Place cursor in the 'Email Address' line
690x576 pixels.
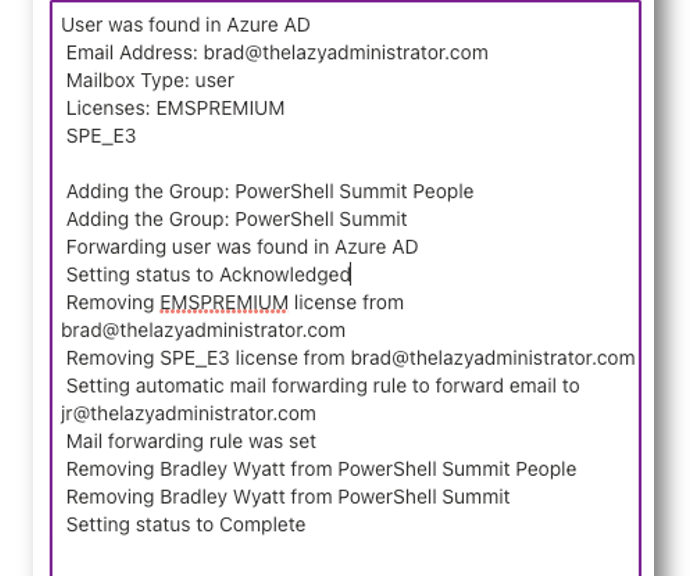277,53
